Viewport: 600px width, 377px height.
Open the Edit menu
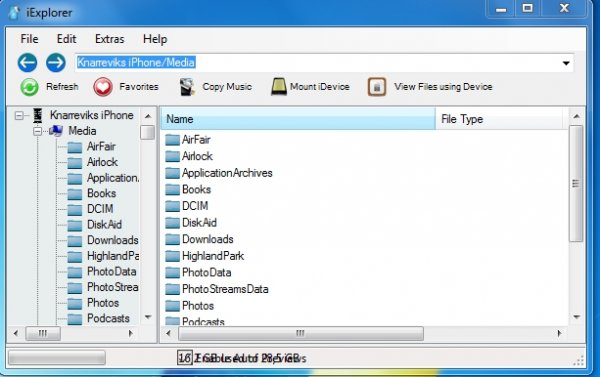point(67,39)
